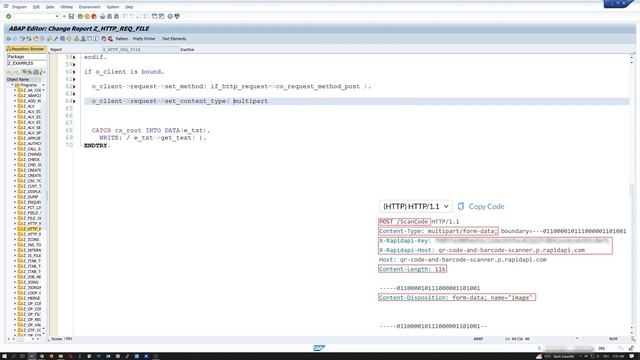Click the Find binoculars icon

(109, 16)
